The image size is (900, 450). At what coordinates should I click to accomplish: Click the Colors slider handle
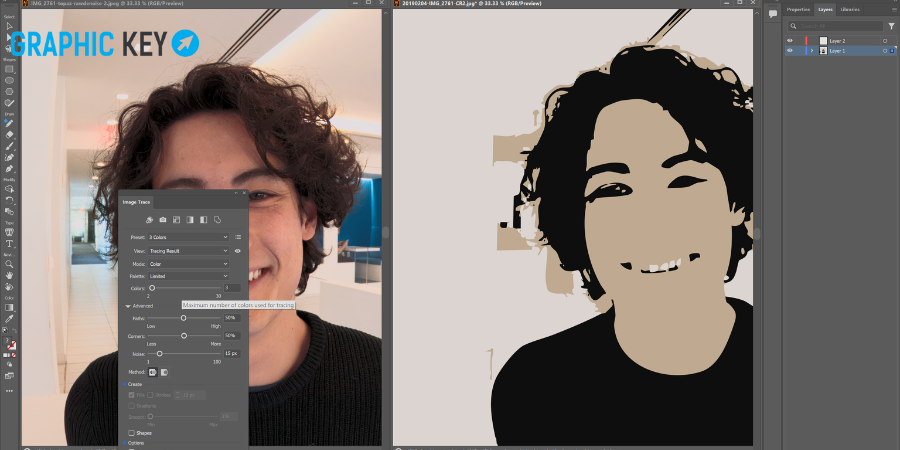pyautogui.click(x=152, y=288)
